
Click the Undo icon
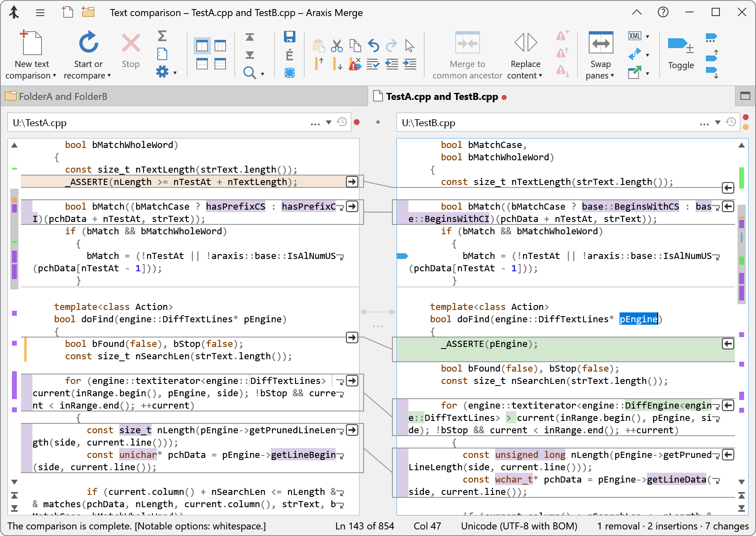[373, 45]
